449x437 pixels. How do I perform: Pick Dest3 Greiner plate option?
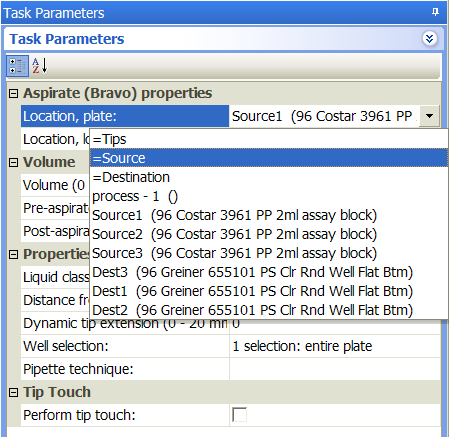269,272
